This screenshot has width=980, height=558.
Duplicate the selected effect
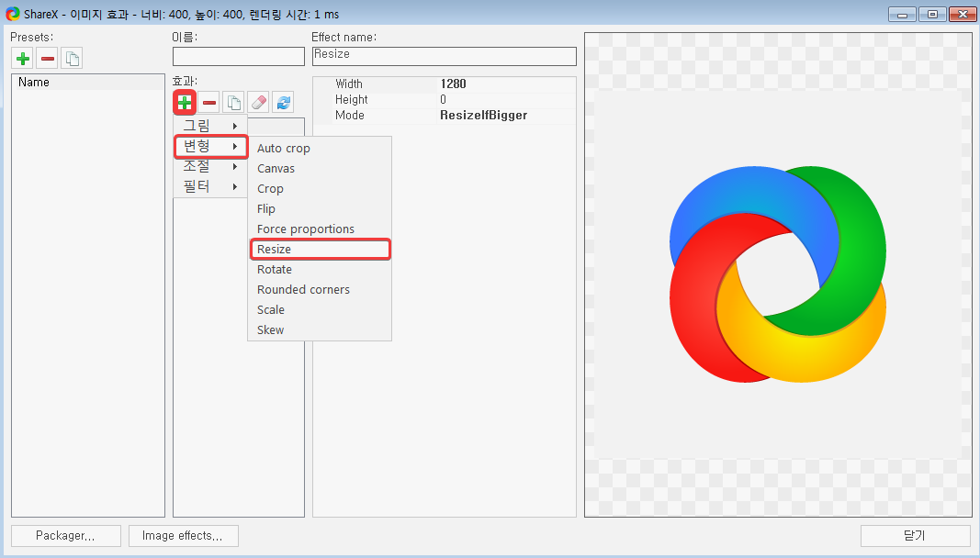pyautogui.click(x=234, y=103)
